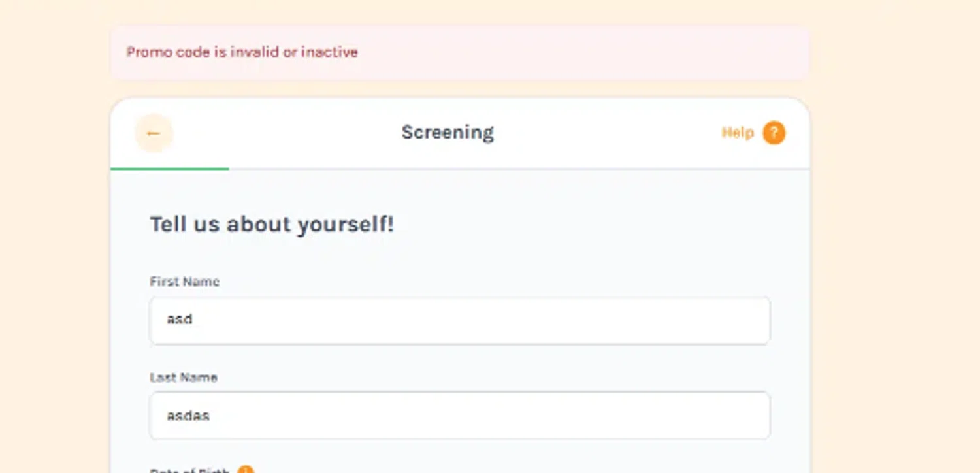The image size is (980, 473).
Task: Click the Screening heading
Action: (448, 132)
